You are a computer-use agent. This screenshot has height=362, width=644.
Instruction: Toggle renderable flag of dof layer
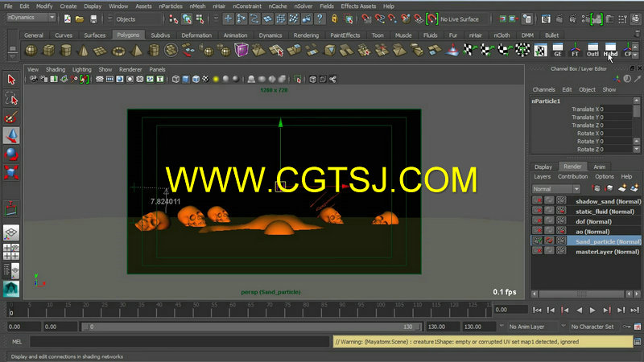[x=537, y=220]
